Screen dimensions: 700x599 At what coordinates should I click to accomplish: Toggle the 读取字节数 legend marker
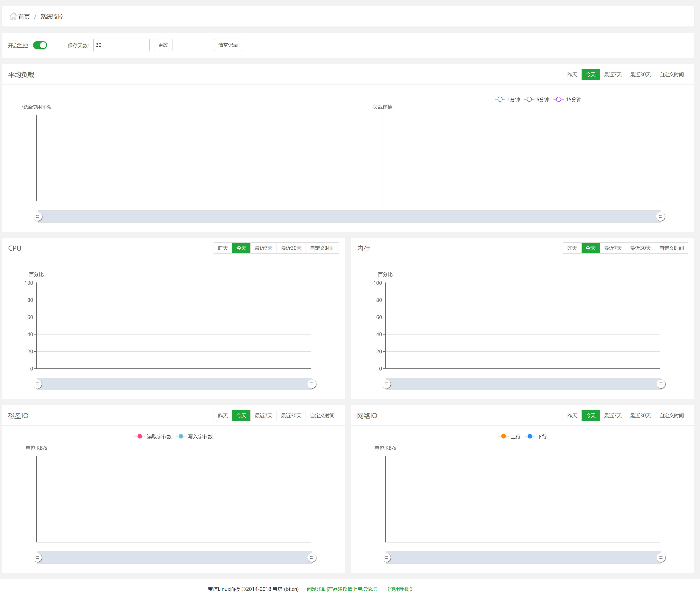pos(140,436)
